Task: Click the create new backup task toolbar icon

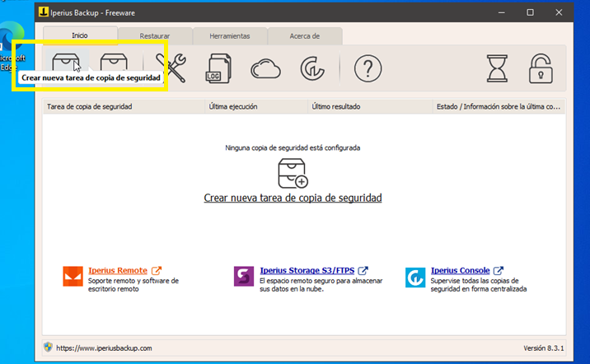Action: [x=67, y=62]
